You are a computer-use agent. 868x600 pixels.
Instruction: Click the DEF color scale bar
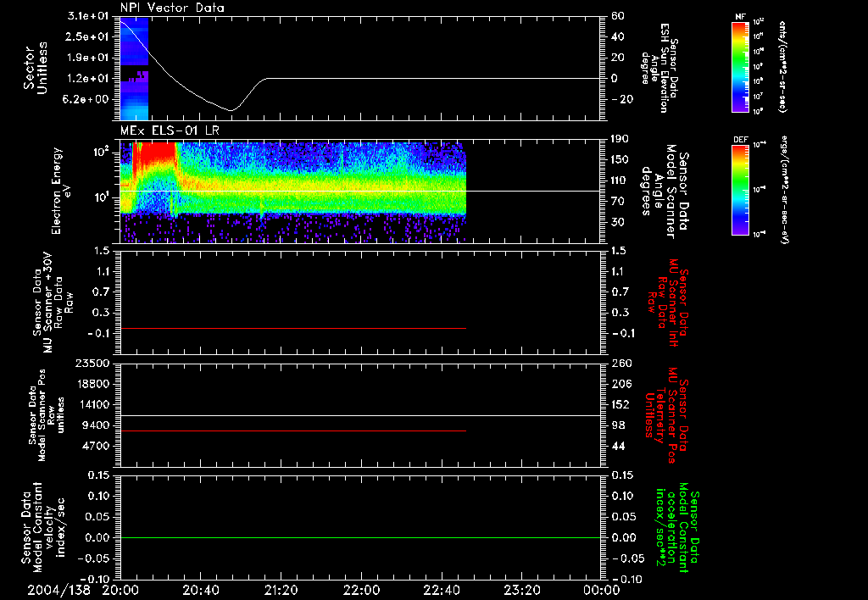741,190
